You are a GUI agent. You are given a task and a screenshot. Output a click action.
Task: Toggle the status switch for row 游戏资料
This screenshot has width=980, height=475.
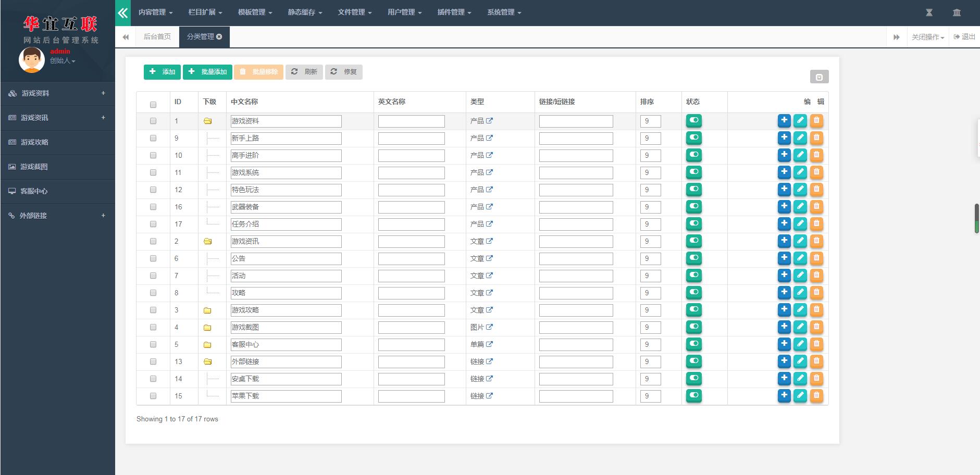[x=694, y=121]
